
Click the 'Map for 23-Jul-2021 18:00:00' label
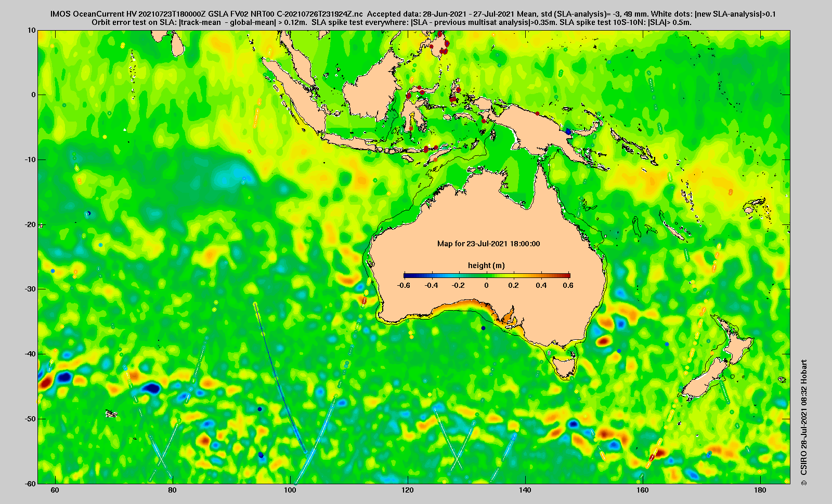[488, 244]
